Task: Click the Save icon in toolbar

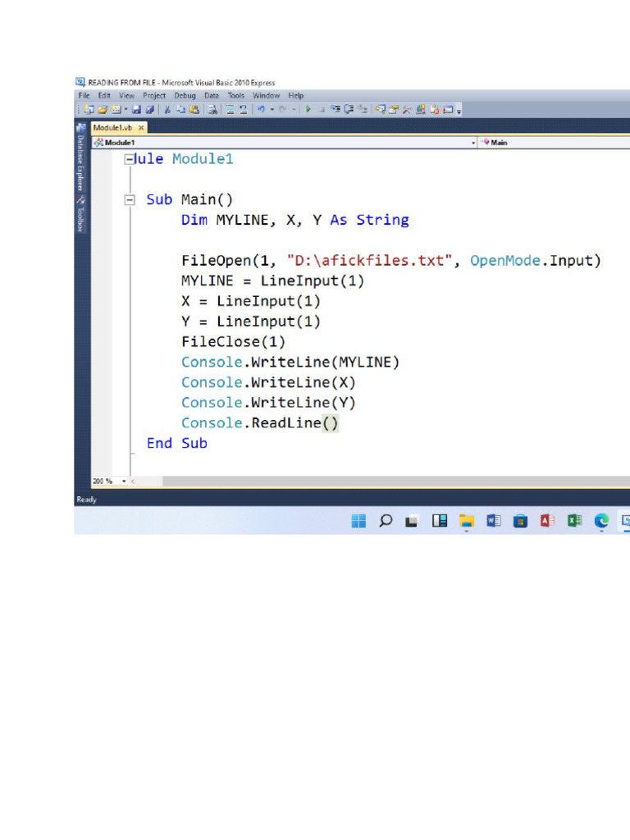Action: [x=137, y=109]
